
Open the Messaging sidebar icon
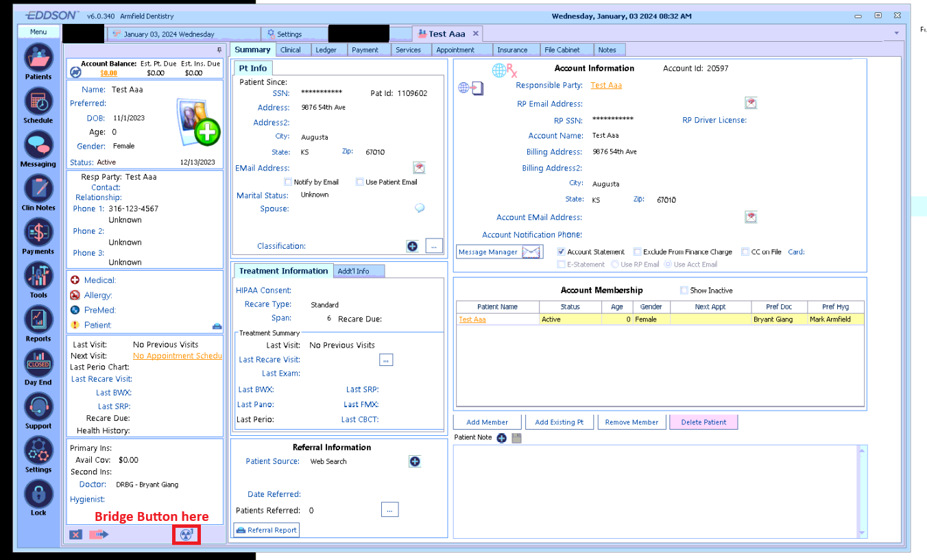point(38,145)
